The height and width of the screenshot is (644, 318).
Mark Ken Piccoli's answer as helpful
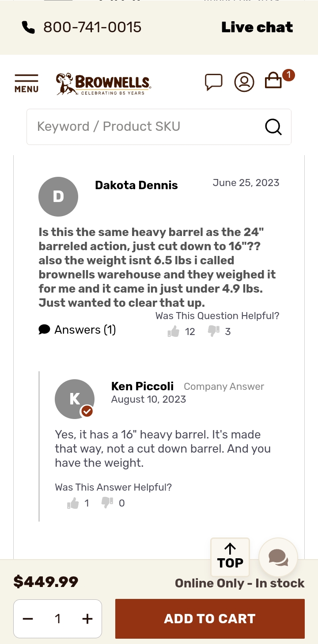click(x=73, y=503)
